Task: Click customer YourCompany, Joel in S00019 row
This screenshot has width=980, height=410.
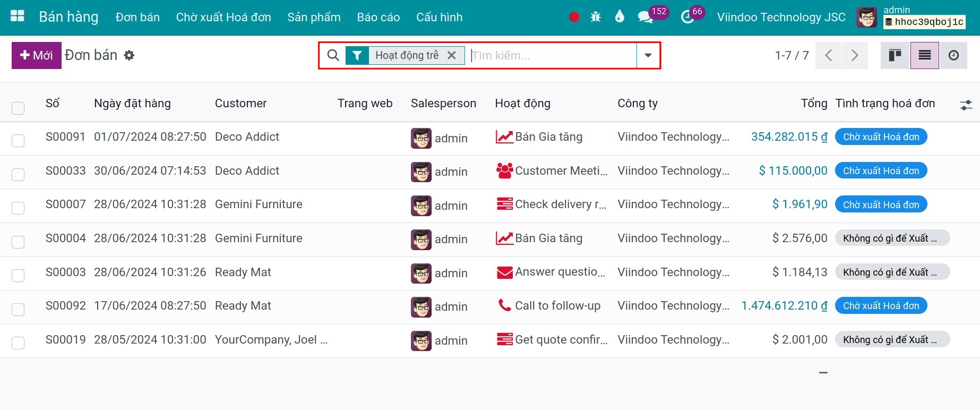Action: [271, 339]
